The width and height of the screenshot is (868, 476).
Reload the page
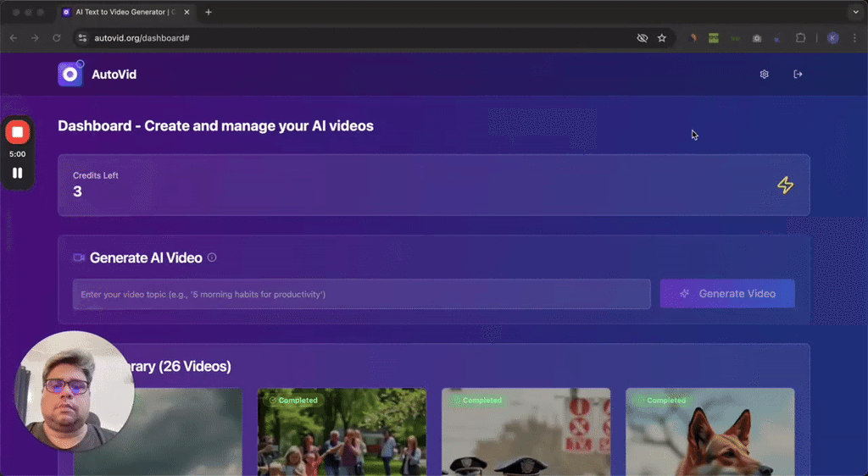pos(57,38)
